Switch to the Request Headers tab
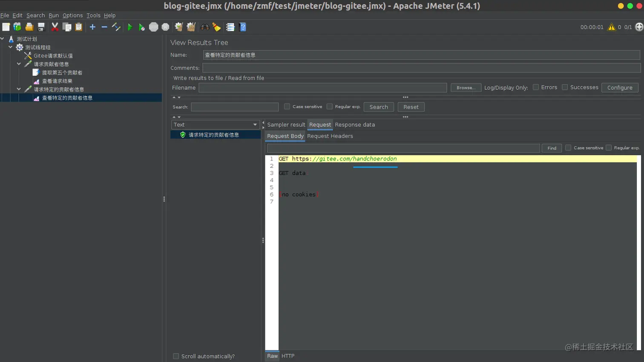644x362 pixels. [x=330, y=136]
